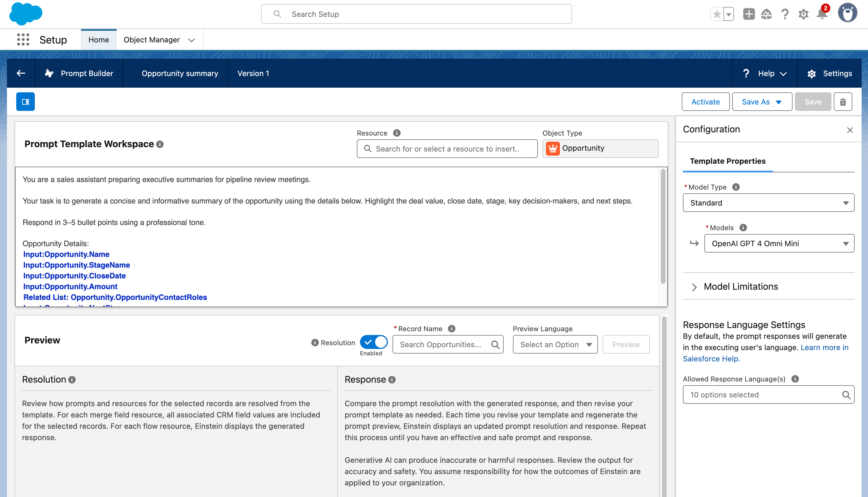Open the Preview Language dropdown

pos(555,344)
